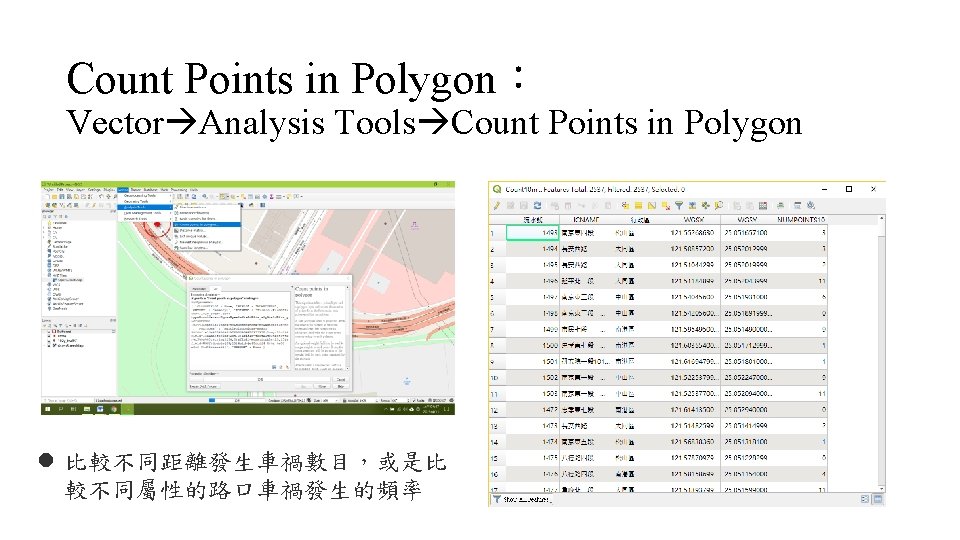
Task: Click the Windows Start button
Action: click(48, 409)
